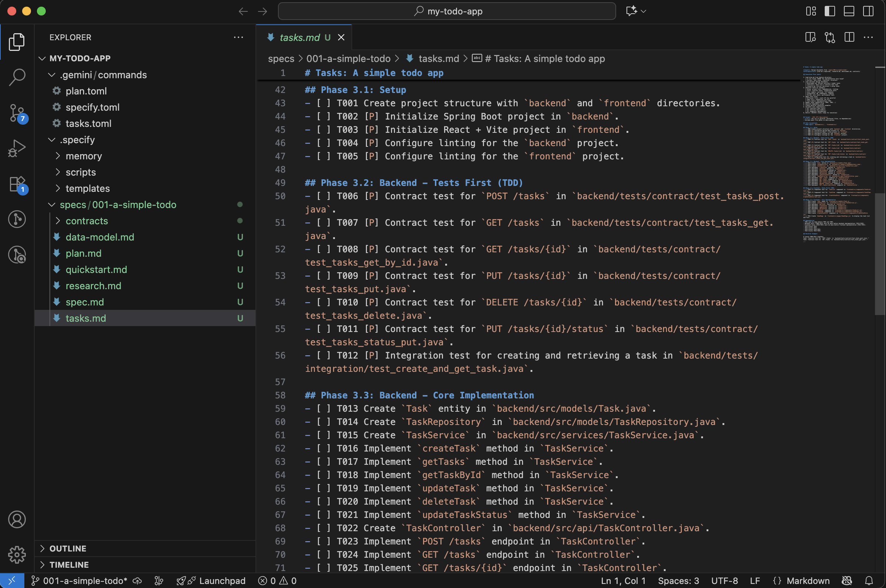Open markdown preview to the side
The image size is (886, 588).
810,37
